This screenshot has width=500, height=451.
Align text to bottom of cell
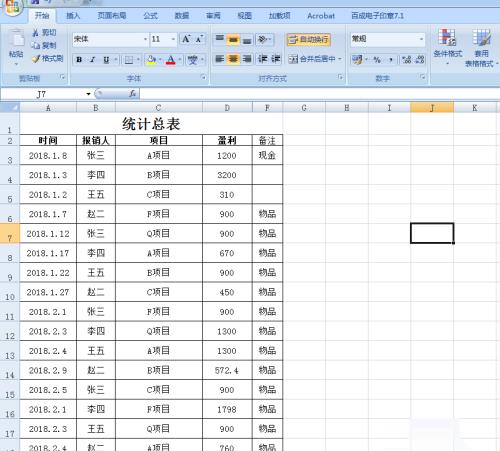(247, 40)
